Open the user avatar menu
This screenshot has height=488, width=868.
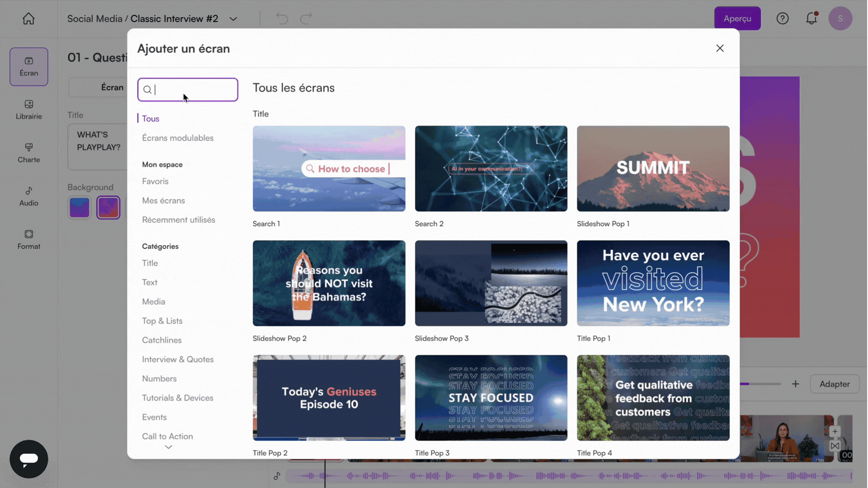click(x=840, y=19)
